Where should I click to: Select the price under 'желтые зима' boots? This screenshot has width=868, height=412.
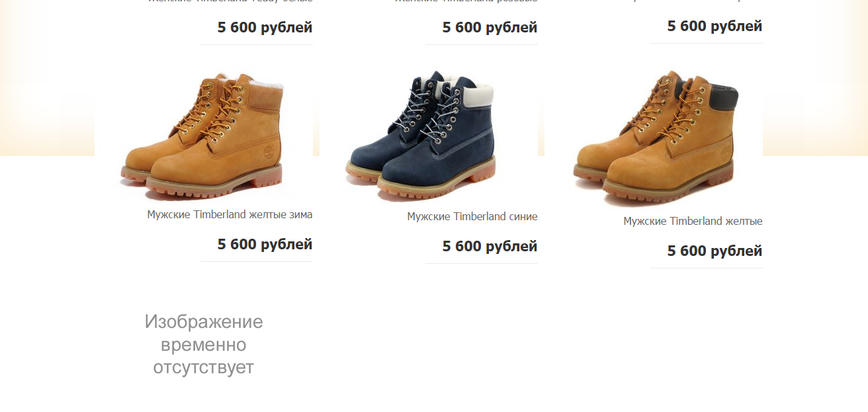(x=265, y=244)
